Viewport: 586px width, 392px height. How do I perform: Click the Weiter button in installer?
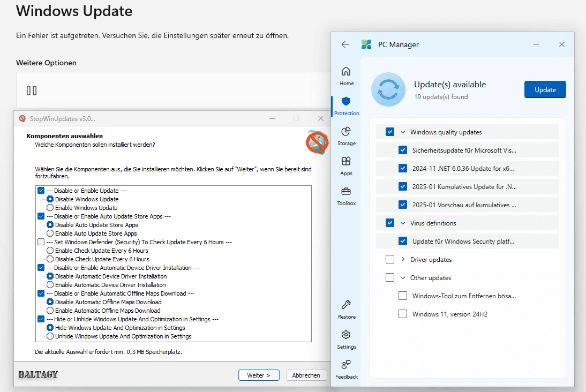tap(258, 375)
